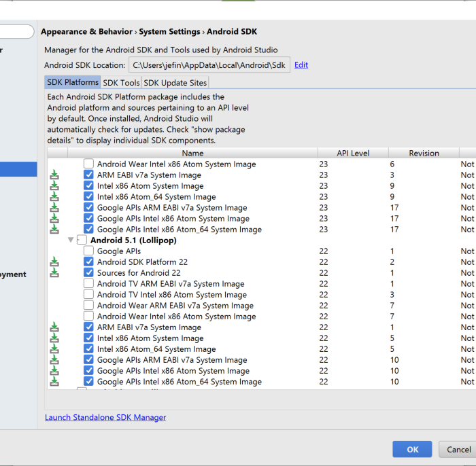Click download icon beside Google APIs ARM EABI API 22
The height and width of the screenshot is (466, 476).
[x=54, y=360]
